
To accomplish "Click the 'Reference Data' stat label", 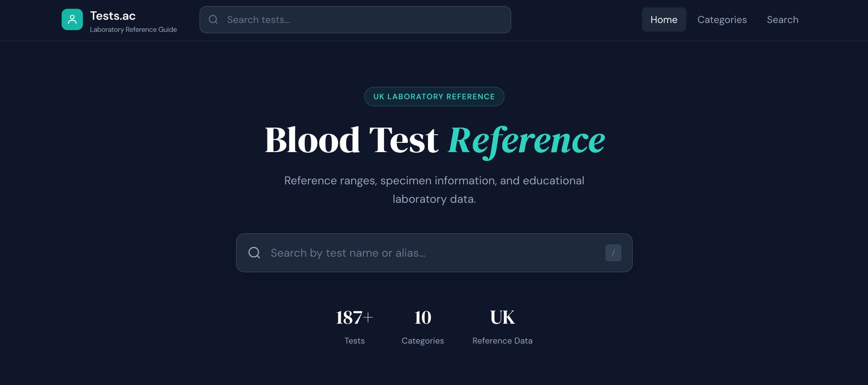I will click(x=502, y=340).
